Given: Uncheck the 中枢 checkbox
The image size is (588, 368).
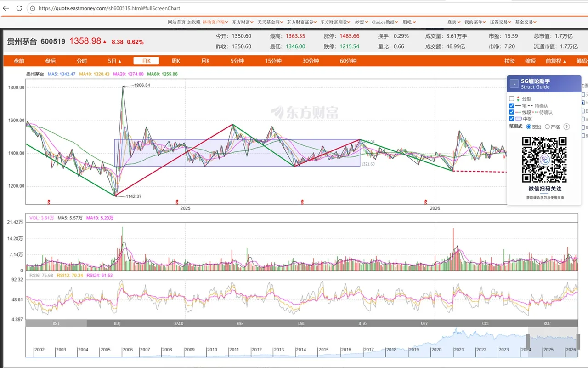Looking at the screenshot, I should (x=512, y=119).
